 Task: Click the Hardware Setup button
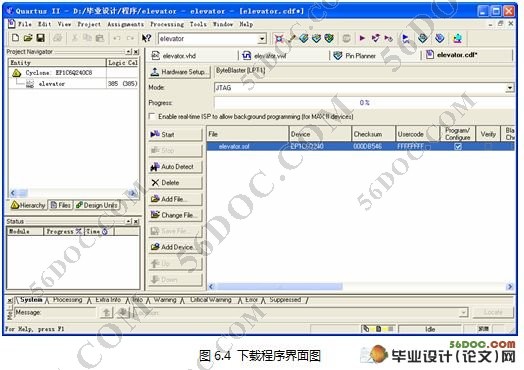coord(179,72)
